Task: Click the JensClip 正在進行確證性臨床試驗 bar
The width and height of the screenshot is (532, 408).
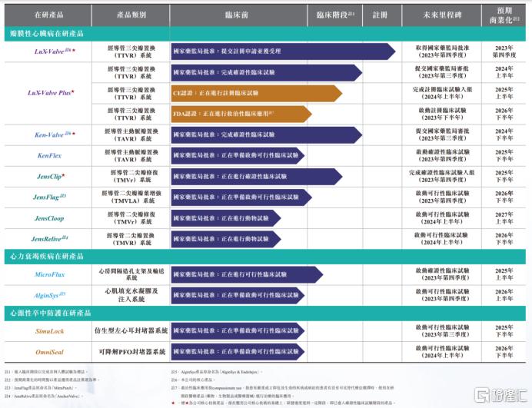Action: [x=257, y=177]
